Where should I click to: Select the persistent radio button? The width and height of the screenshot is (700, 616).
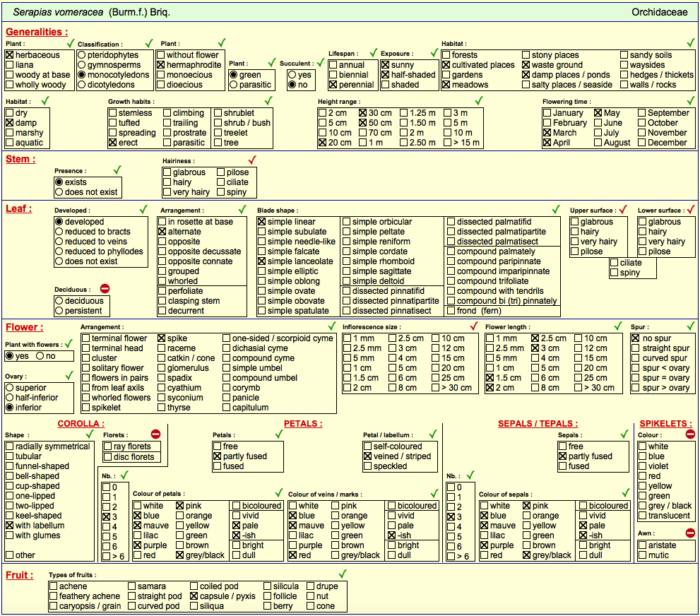(59, 311)
